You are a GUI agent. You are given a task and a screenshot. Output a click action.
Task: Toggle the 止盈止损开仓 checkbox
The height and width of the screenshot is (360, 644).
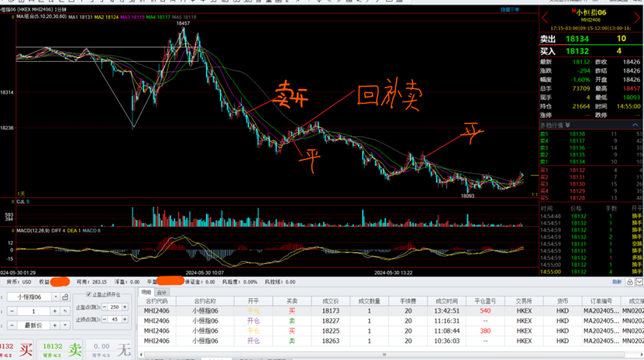[88, 294]
